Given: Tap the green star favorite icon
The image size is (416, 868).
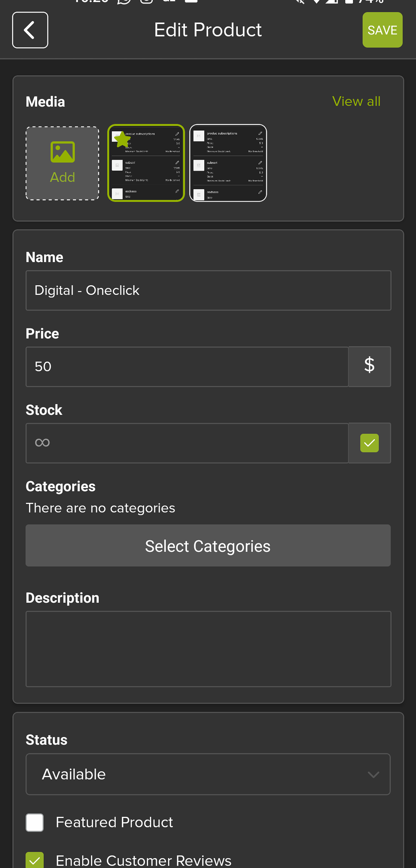Looking at the screenshot, I should point(122,139).
